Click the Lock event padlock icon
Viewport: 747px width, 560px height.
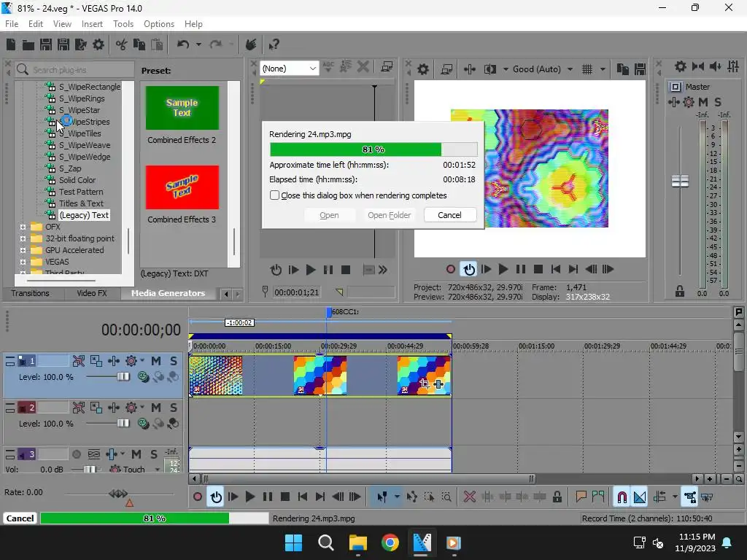tap(557, 497)
